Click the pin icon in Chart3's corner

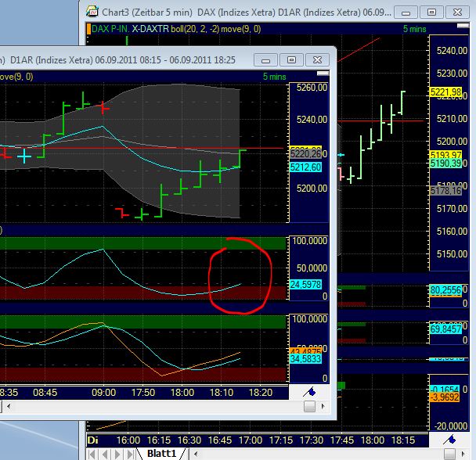449,440
